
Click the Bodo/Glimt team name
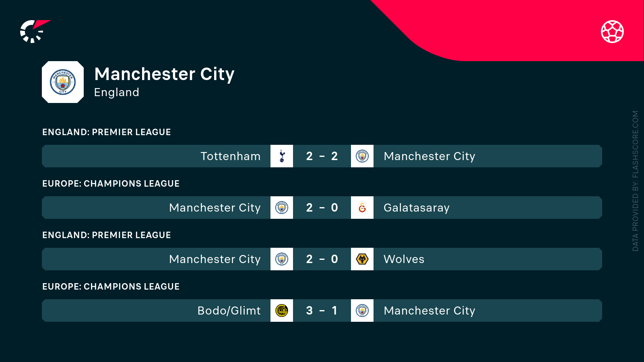pos(229,311)
